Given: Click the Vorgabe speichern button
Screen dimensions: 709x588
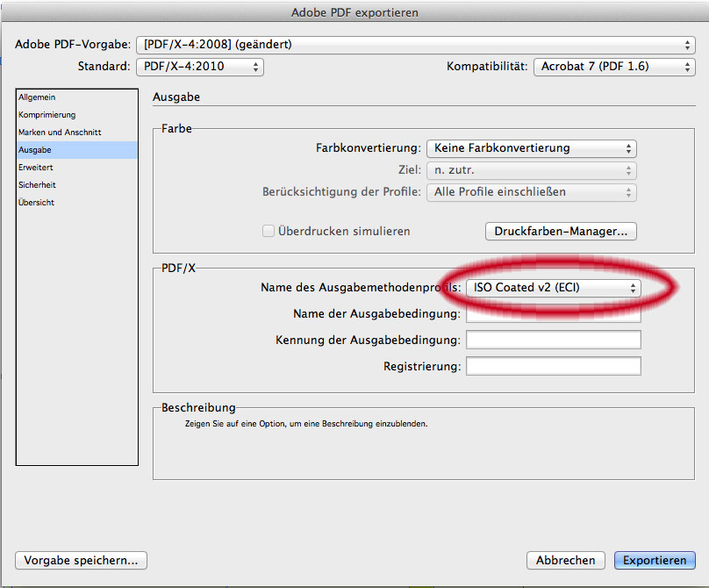Looking at the screenshot, I should [81, 560].
